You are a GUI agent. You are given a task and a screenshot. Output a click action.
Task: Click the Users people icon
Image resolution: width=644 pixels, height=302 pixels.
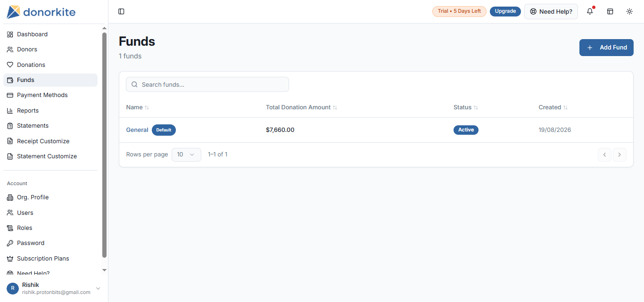tap(10, 213)
